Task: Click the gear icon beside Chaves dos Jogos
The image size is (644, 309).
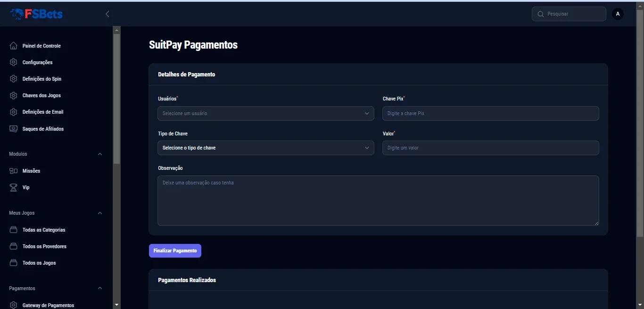Action: [14, 95]
